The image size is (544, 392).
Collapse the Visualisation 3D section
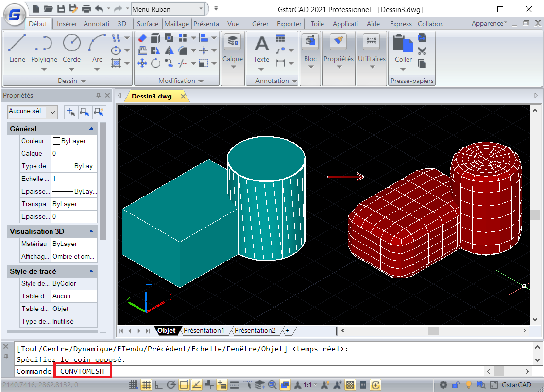[91, 231]
